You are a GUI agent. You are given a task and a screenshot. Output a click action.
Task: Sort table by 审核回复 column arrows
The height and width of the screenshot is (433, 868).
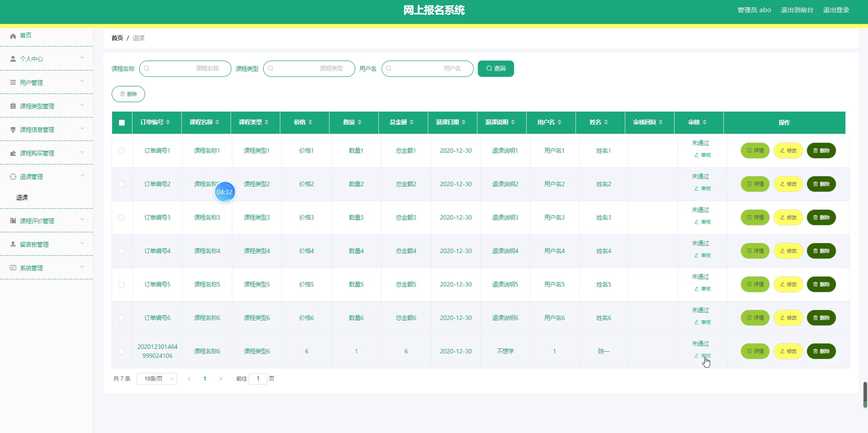[661, 122]
